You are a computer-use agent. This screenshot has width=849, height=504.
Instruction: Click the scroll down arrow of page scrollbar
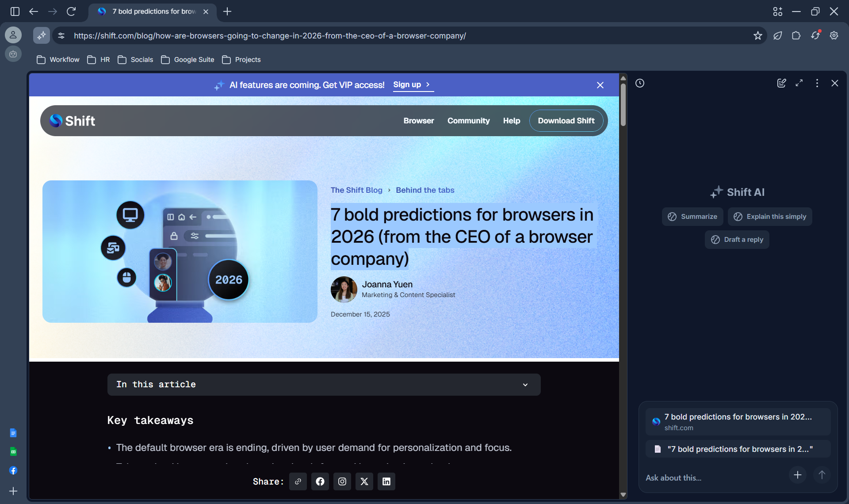(x=623, y=495)
